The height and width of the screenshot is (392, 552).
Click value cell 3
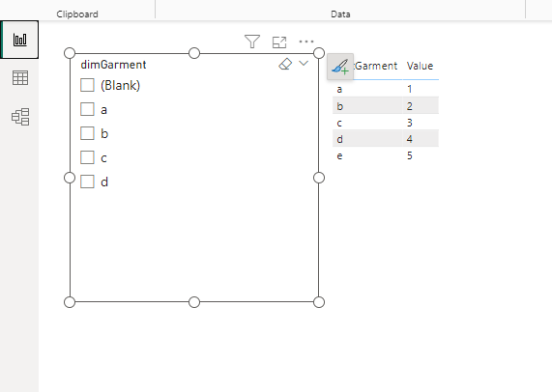tap(410, 123)
